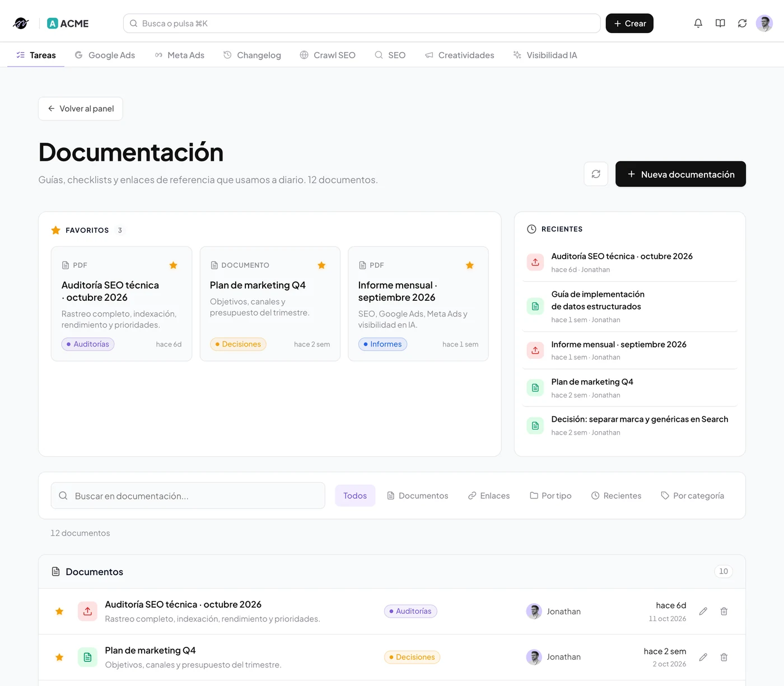This screenshot has width=784, height=686.
Task: Unfavorite the Plan de marketing Q4 card star
Action: coord(321,265)
